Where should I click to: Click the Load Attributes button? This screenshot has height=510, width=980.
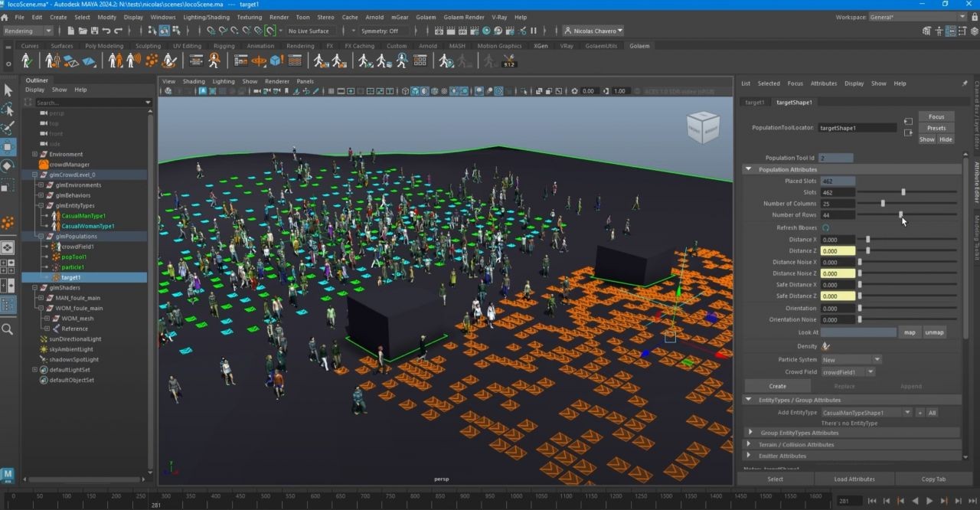(x=854, y=479)
